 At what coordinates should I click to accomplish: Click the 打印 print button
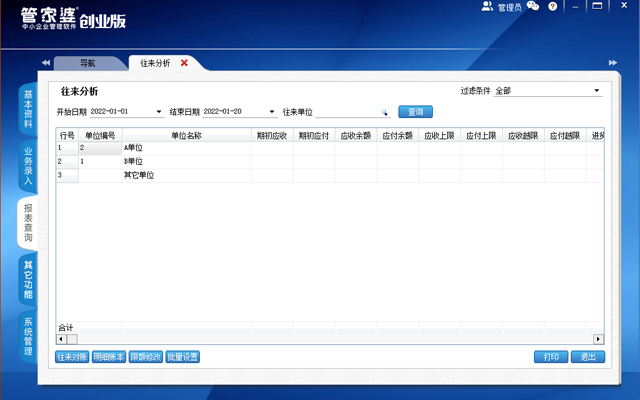(551, 357)
